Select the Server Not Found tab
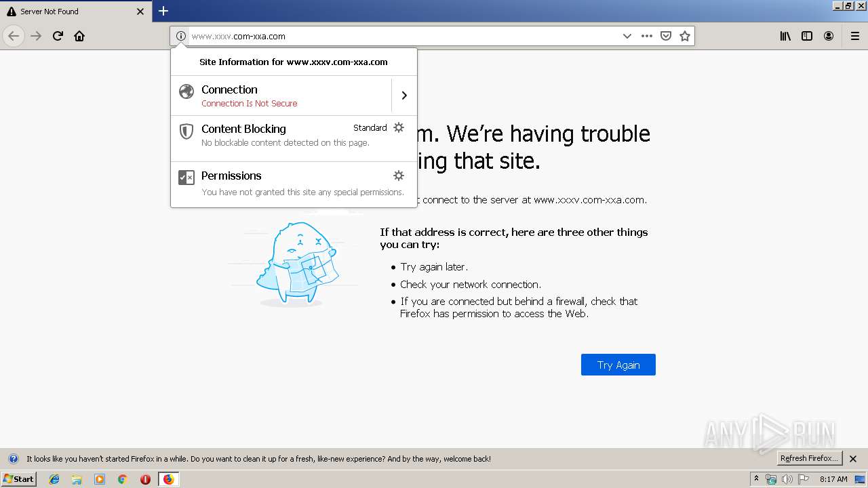The height and width of the screenshot is (488, 868). [x=75, y=12]
